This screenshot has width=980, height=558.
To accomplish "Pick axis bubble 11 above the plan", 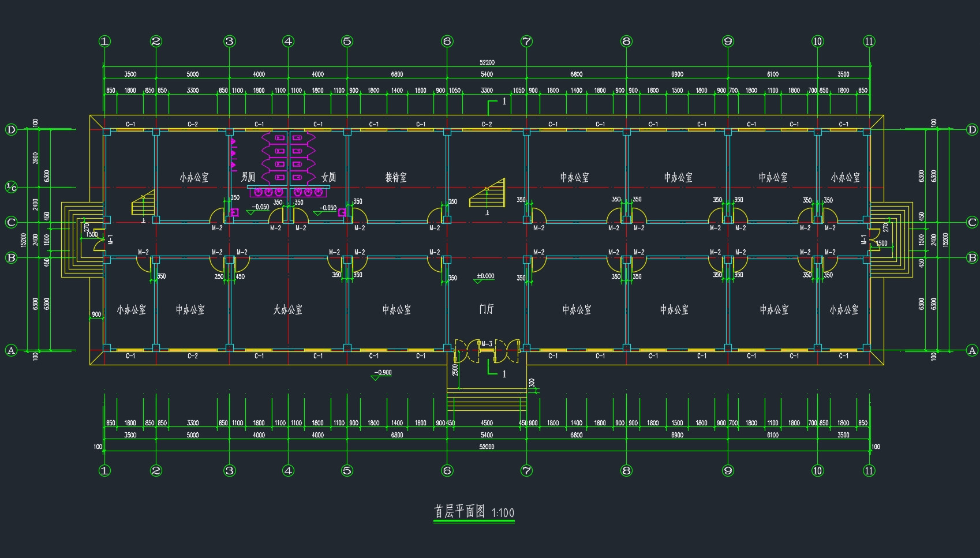I will 869,41.
